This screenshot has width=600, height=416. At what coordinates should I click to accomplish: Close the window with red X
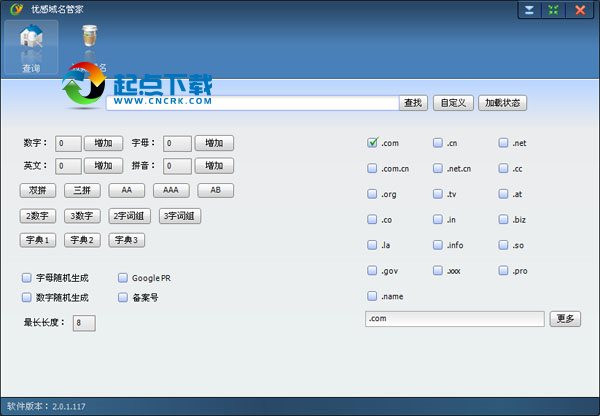(x=580, y=10)
